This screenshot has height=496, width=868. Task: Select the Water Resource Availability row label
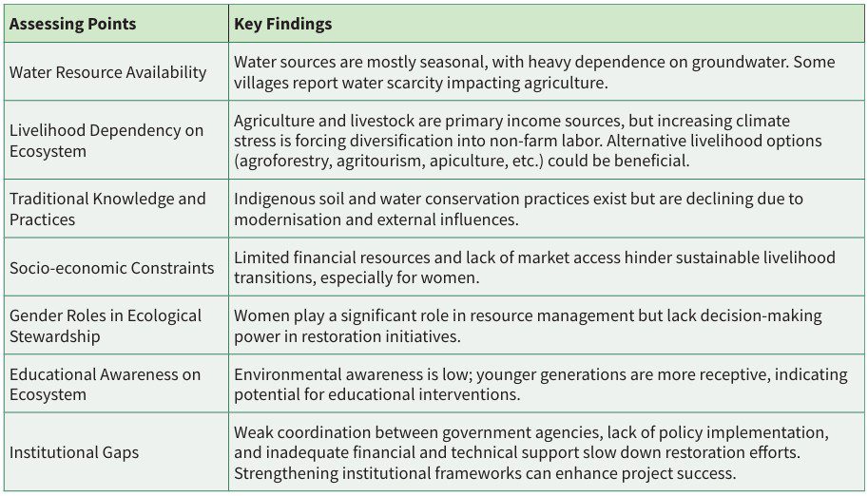(x=107, y=72)
